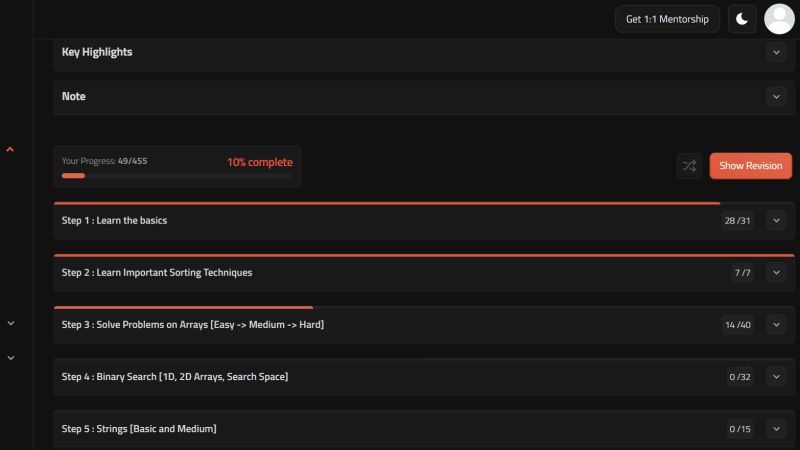Expand Step 3 Arrays chevron

[776, 324]
